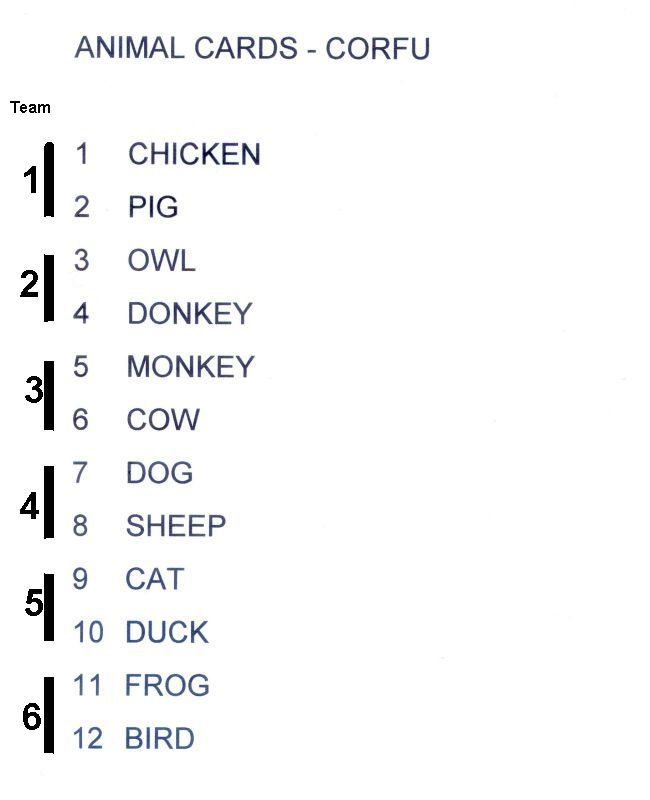Select the DOG entry

[x=160, y=472]
